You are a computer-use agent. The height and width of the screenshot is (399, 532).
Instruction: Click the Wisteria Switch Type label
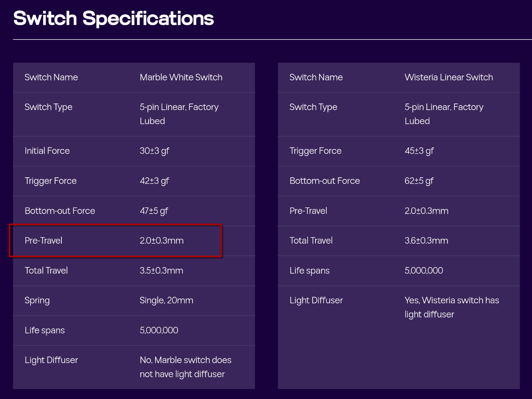click(313, 107)
